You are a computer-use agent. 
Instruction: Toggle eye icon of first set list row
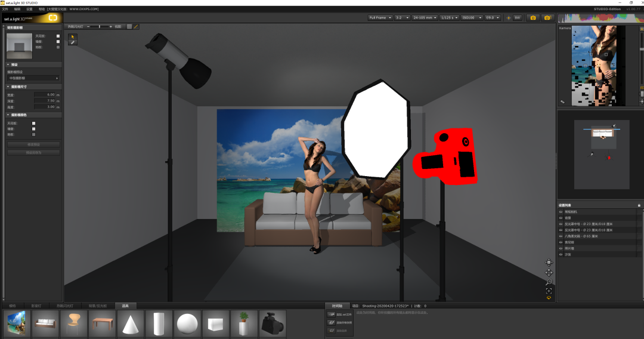[x=561, y=212]
